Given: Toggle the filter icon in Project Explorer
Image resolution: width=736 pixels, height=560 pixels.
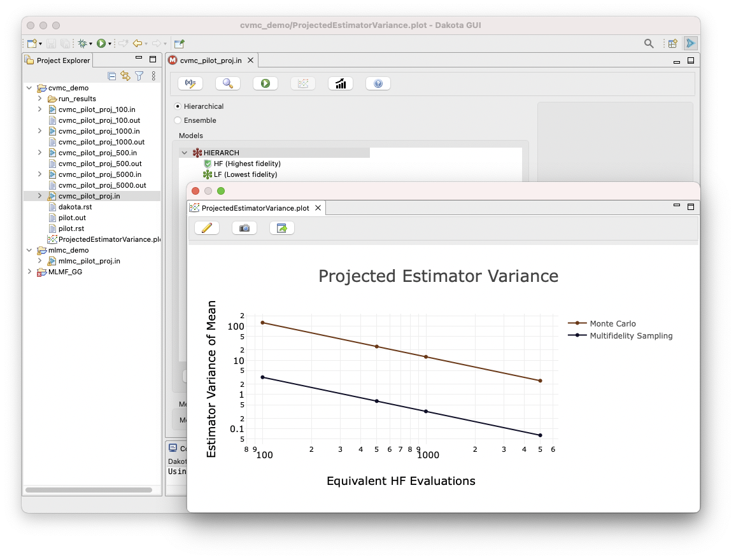Looking at the screenshot, I should point(139,76).
